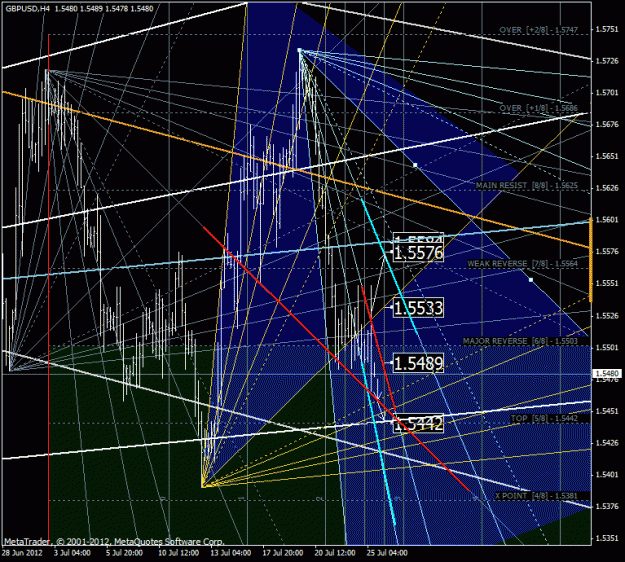Click the 20 Jul 12:00 time label
Screen dimensions: 625x562
[335, 553]
